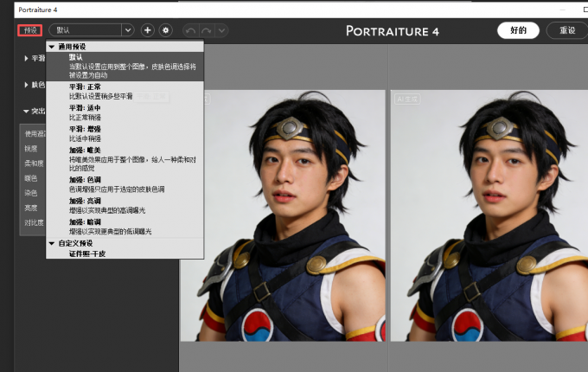
Task: Select the 默认 preset entry
Action: tap(125, 66)
